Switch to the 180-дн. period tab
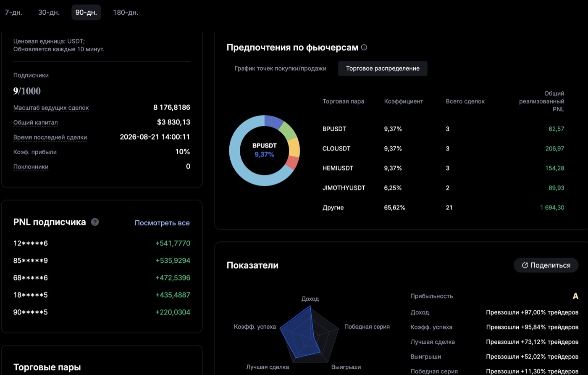588x375 pixels. [x=126, y=12]
